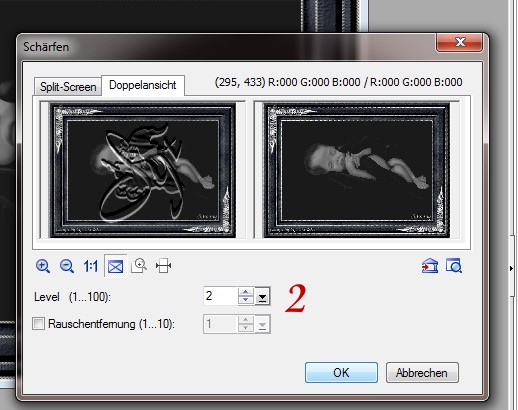Set preview to 1:1 actual size
518x410 pixels.
coord(91,266)
